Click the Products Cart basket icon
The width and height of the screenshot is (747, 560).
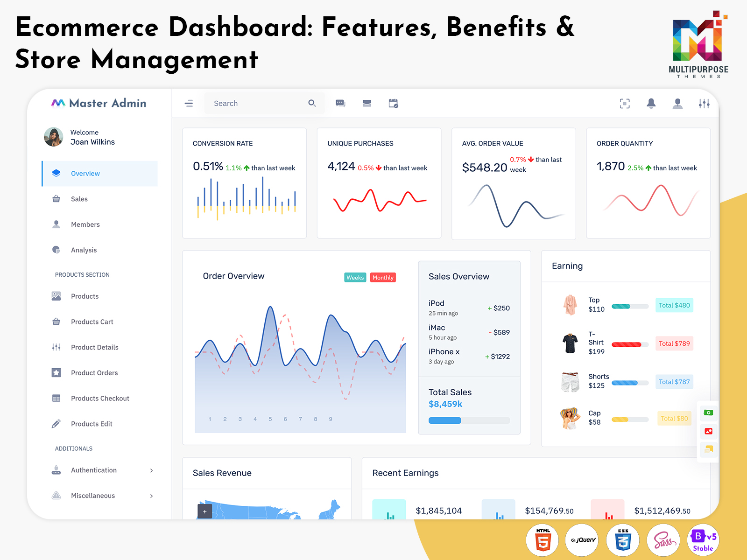56,322
